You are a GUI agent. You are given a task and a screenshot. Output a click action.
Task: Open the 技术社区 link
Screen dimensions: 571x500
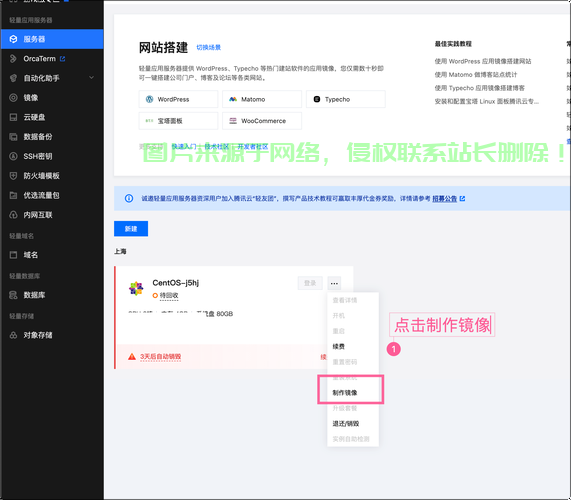click(x=217, y=146)
